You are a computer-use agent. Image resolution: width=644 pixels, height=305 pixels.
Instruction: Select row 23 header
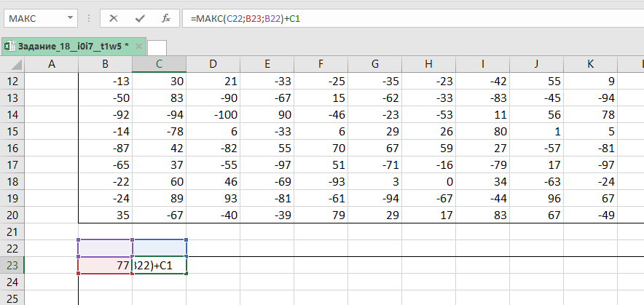click(12, 266)
